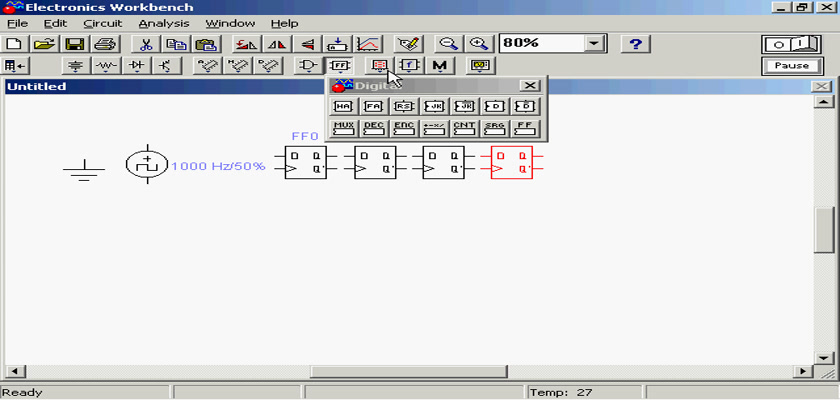Click the Help question mark button
Viewport: 840px width, 400px height.
coord(636,44)
